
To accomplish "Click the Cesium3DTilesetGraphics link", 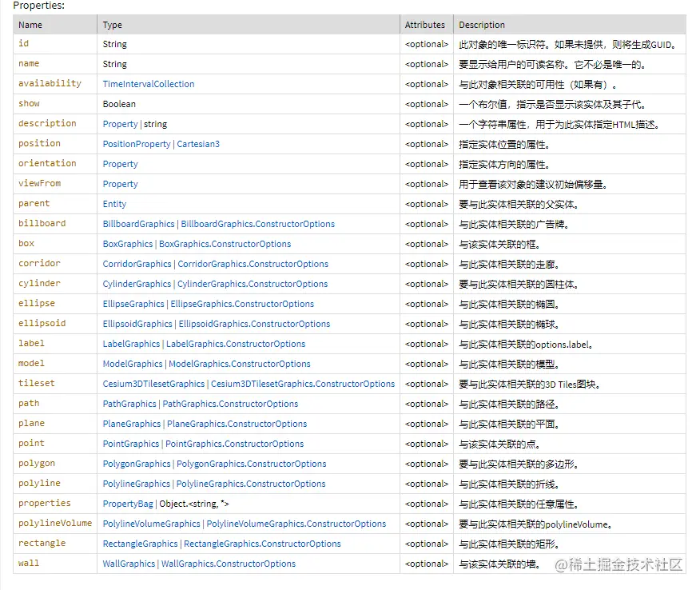I will pyautogui.click(x=153, y=384).
